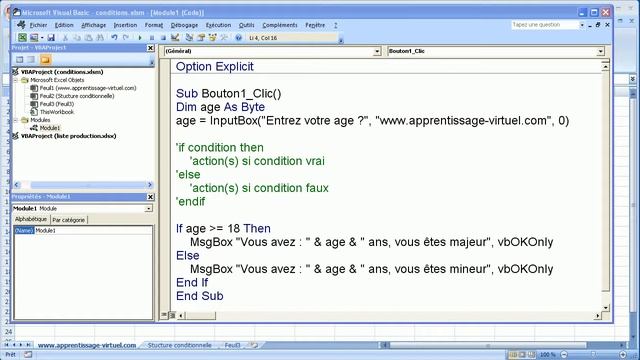
Task: Undo the last action in the toolbar
Action: [x=114, y=38]
